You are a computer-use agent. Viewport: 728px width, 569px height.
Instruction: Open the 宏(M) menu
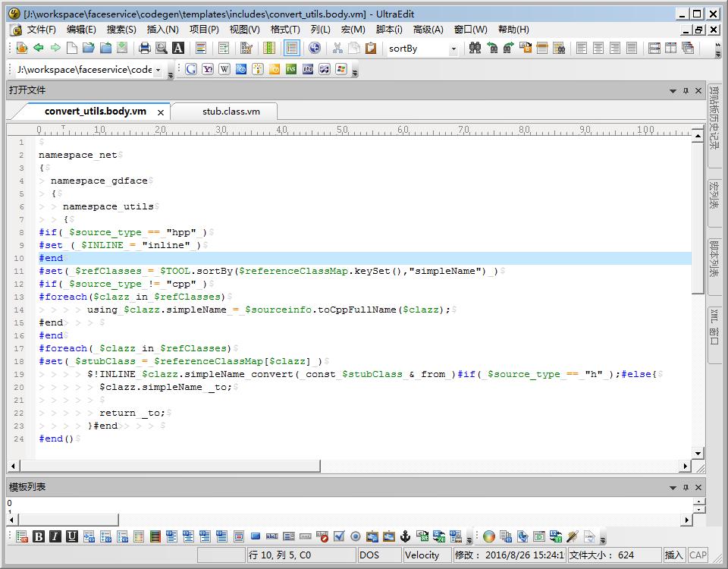[x=353, y=30]
